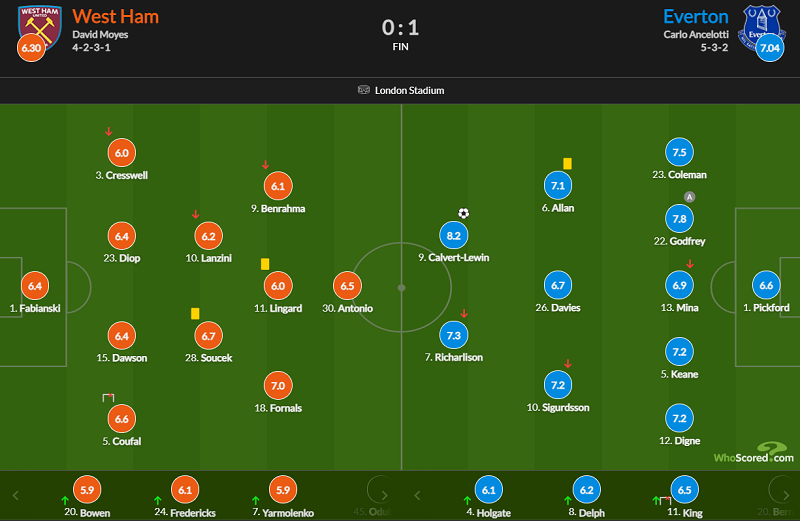Screen dimensions: 800x521
Task: Open the Everton team name link
Action: [x=696, y=17]
